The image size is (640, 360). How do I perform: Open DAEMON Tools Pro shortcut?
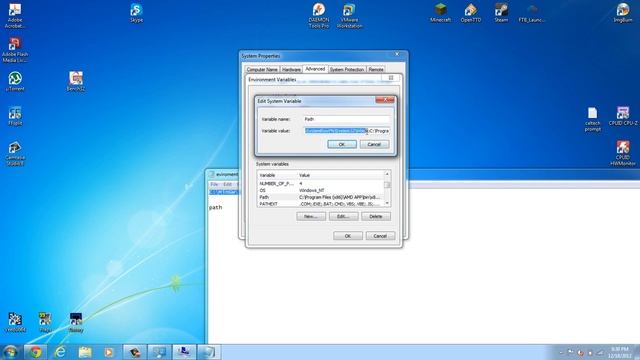tap(319, 16)
